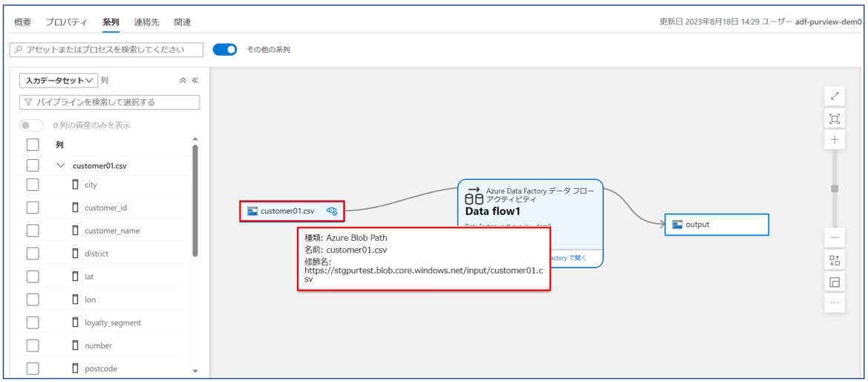868x382 pixels.
Task: Zoom in with the plus button
Action: [835, 140]
